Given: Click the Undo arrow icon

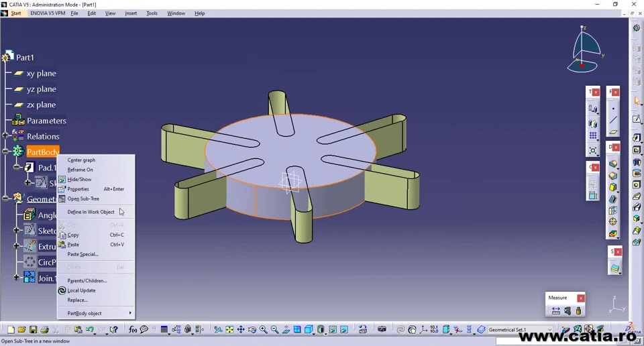Looking at the screenshot, I should (89, 329).
